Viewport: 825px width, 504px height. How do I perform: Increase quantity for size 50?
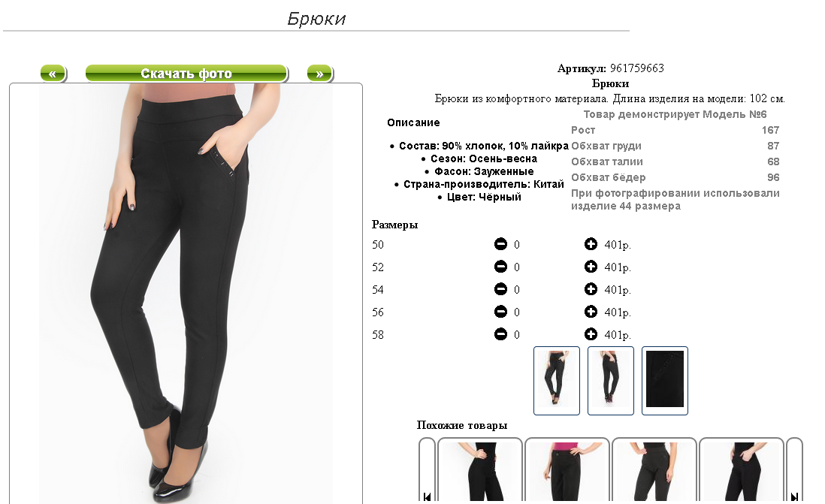click(x=591, y=244)
